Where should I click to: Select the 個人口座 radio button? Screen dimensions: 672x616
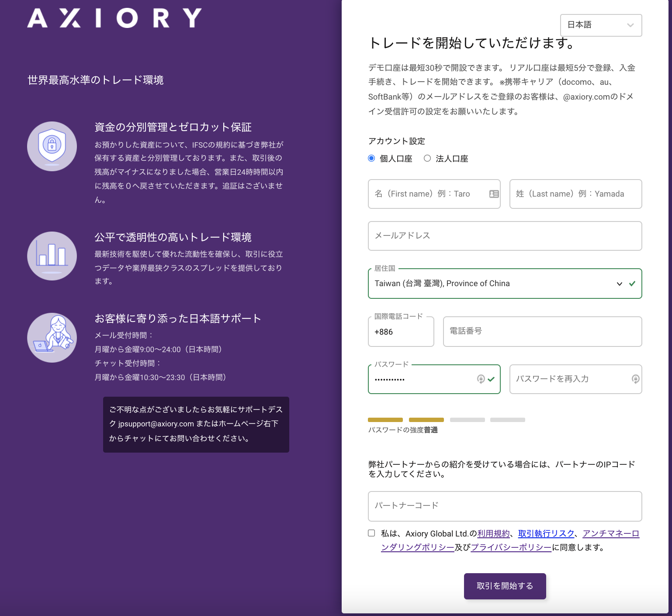click(371, 158)
